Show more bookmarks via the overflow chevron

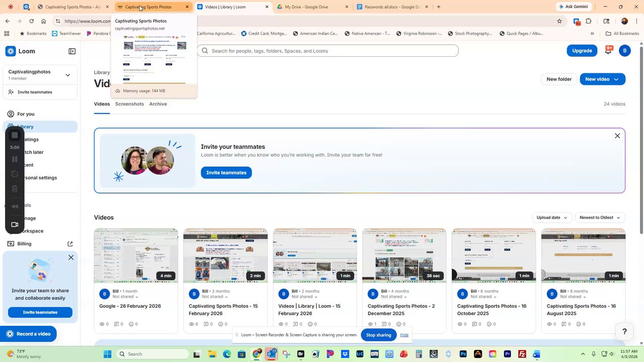[592, 34]
